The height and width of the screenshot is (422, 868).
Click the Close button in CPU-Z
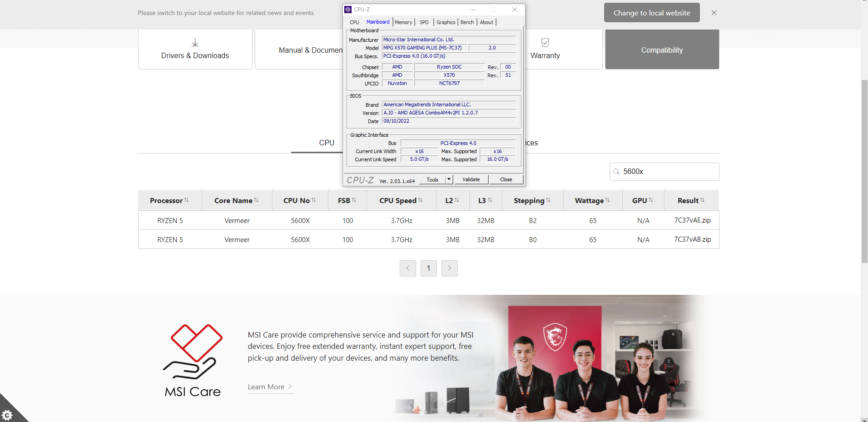(506, 179)
